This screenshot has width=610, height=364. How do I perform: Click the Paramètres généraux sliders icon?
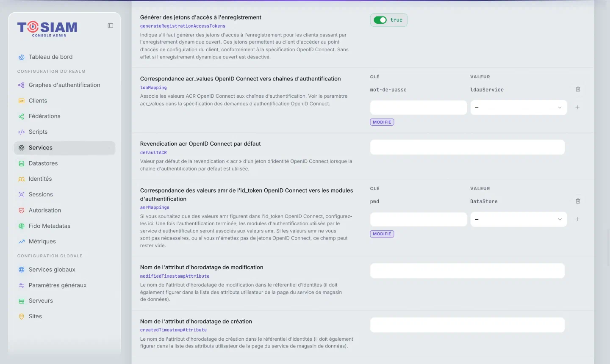click(x=22, y=285)
